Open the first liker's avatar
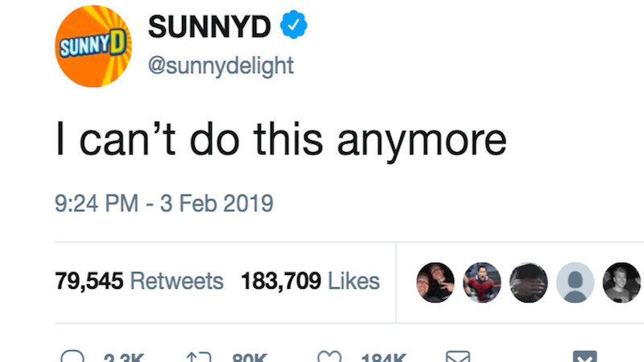The width and height of the screenshot is (644, 362). click(x=435, y=282)
